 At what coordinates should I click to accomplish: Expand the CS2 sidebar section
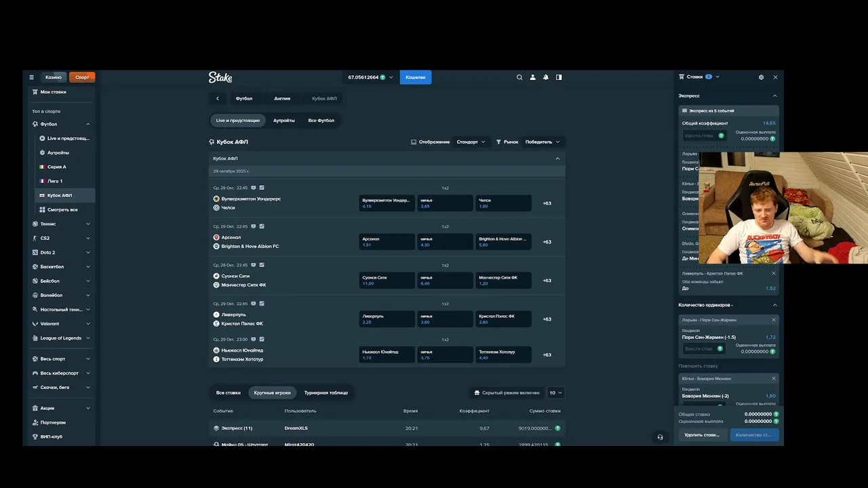point(87,238)
